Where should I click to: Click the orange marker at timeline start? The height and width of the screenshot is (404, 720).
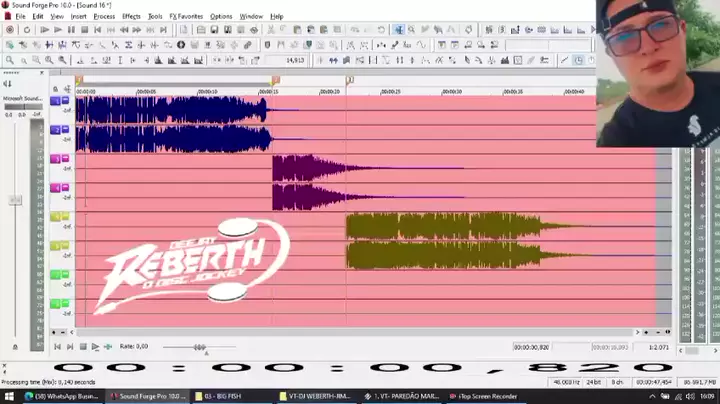[79, 80]
